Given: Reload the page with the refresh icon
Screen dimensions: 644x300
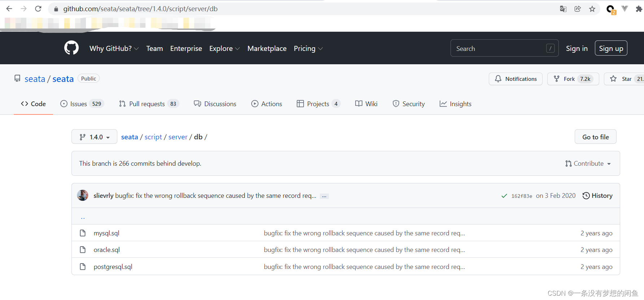Looking at the screenshot, I should pos(38,9).
